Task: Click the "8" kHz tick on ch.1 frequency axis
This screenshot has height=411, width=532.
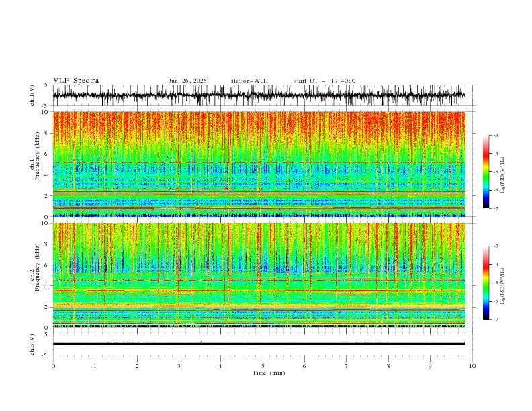Action: (x=47, y=133)
